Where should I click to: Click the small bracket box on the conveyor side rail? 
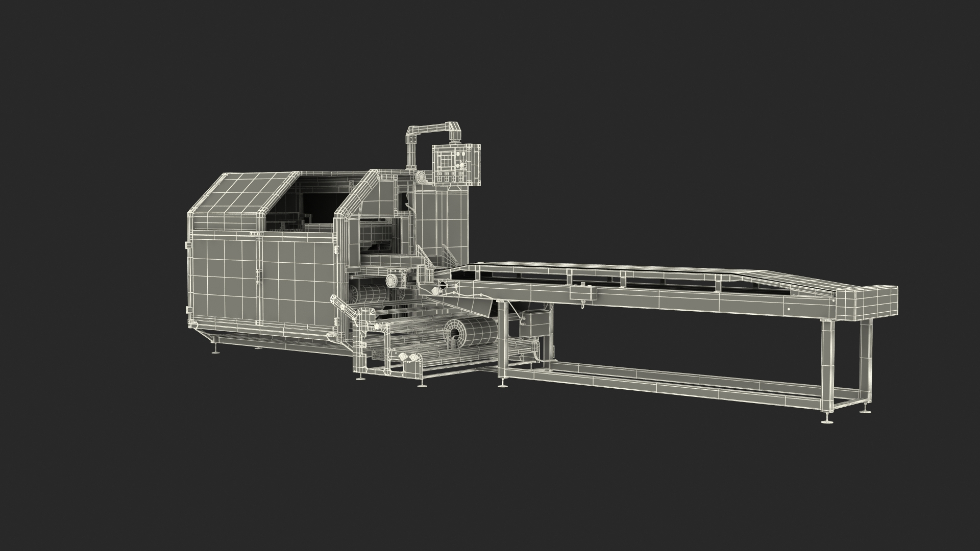click(583, 293)
